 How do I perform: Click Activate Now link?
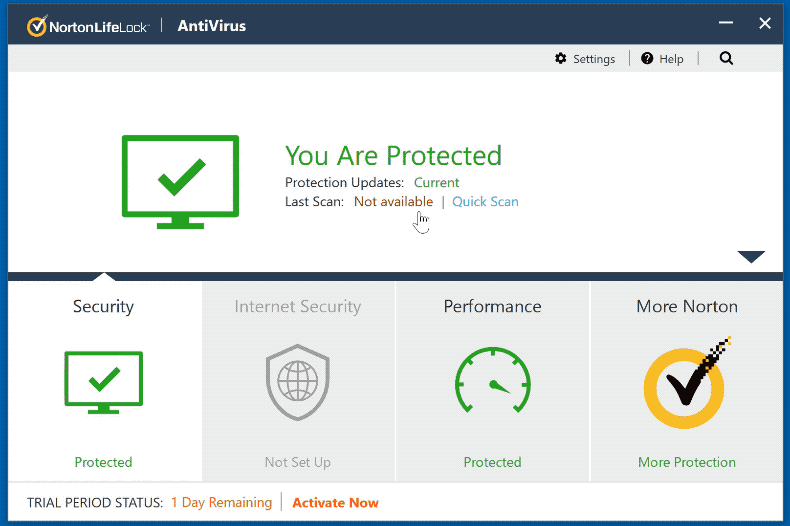(336, 503)
